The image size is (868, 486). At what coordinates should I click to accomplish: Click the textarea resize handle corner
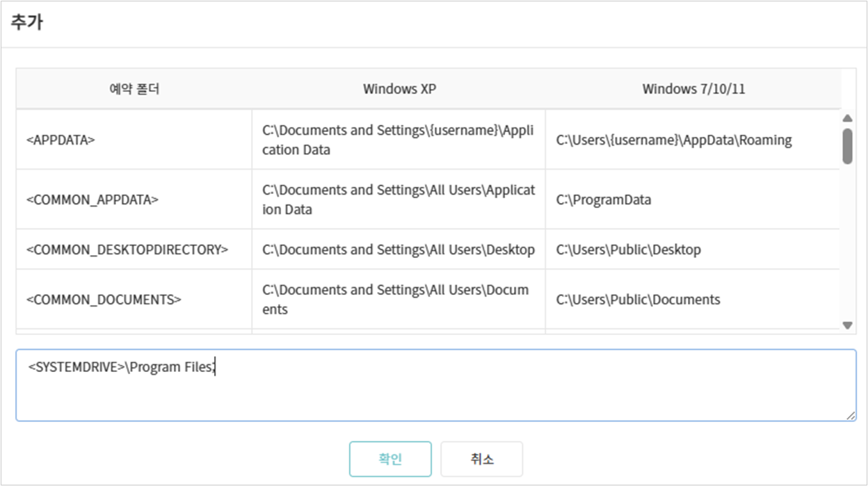coord(851,416)
